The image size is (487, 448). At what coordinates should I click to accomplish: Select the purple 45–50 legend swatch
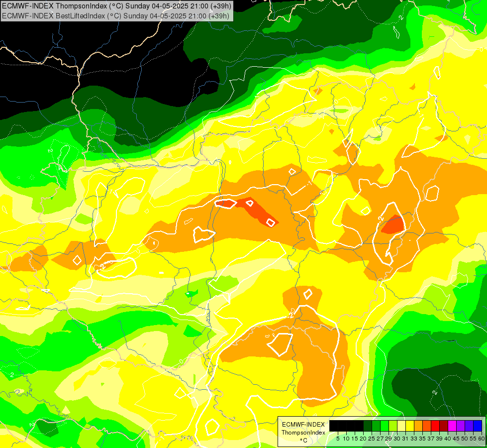461,426
